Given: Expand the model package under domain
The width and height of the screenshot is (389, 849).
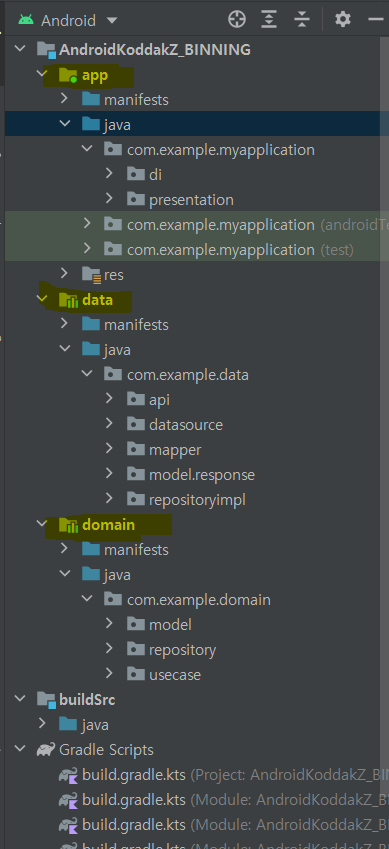Looking at the screenshot, I should click(x=109, y=624).
